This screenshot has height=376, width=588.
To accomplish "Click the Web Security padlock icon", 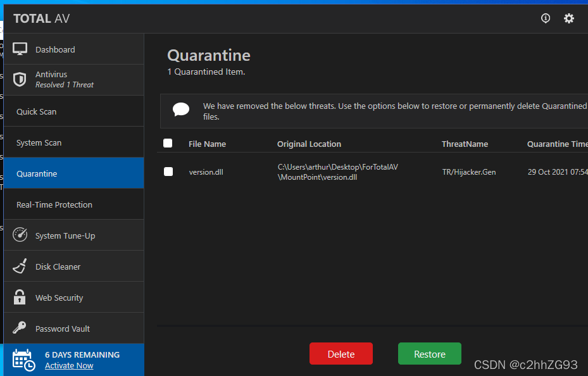I will pos(20,297).
